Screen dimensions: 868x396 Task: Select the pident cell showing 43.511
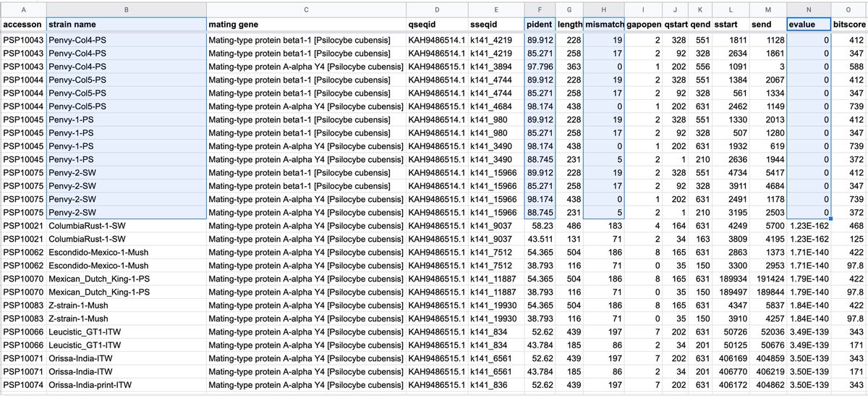(x=540, y=239)
